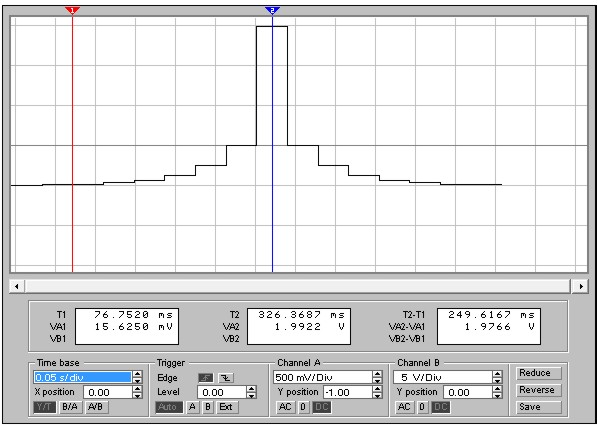Switch to A/B display mode
Screen dimensions: 597x427
96,407
